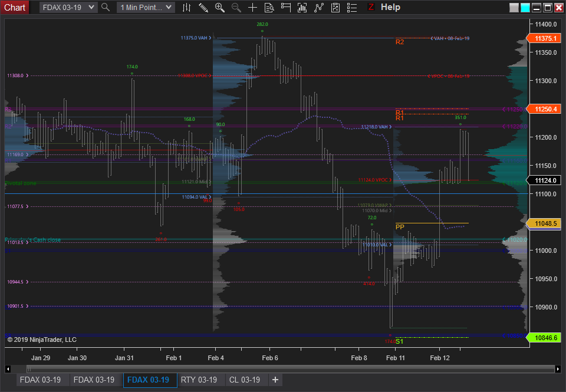Open the bar style chart icon

(x=187, y=7)
